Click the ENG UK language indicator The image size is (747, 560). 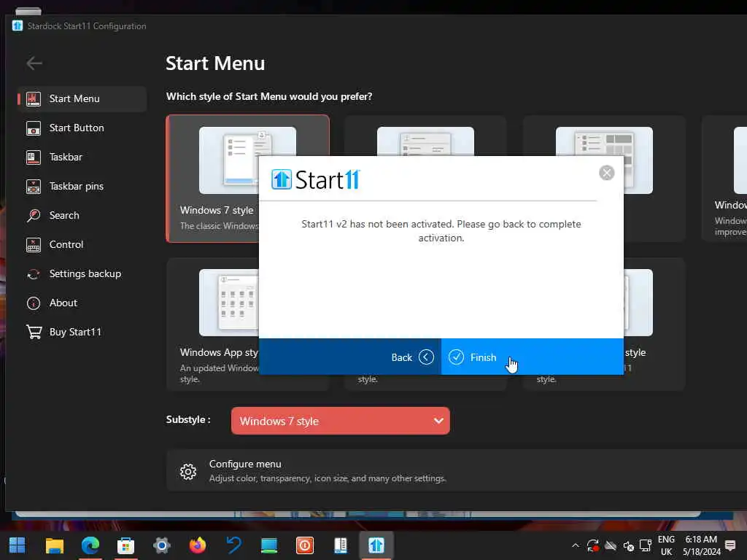coord(666,545)
